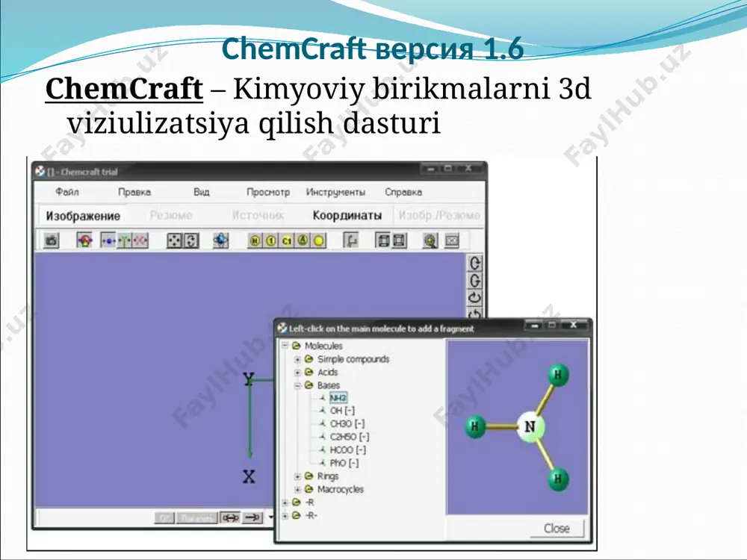The image size is (747, 560).
Task: Expand the -R node
Action: click(x=285, y=503)
